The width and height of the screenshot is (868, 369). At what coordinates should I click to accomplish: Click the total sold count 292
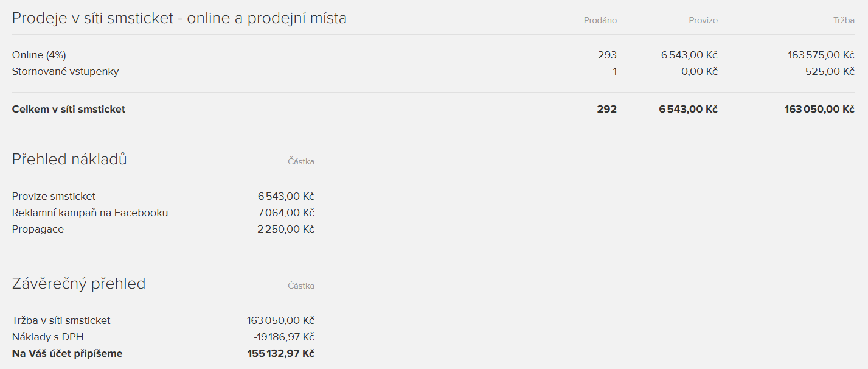tap(606, 110)
